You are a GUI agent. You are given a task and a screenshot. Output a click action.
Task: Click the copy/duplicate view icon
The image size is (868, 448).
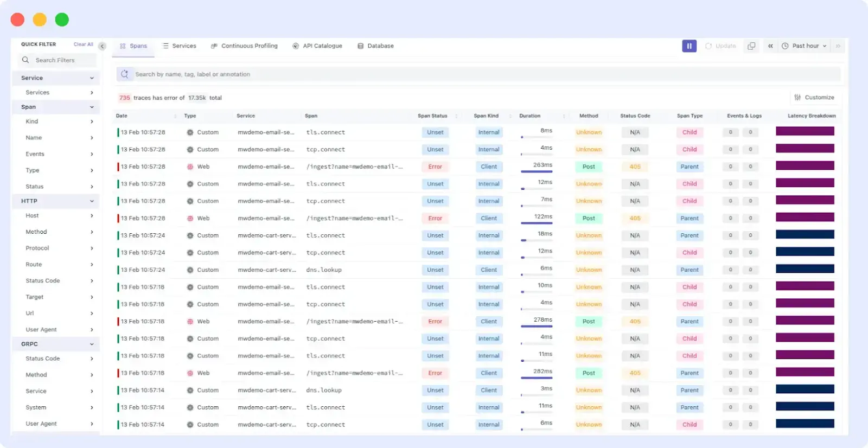coord(751,46)
